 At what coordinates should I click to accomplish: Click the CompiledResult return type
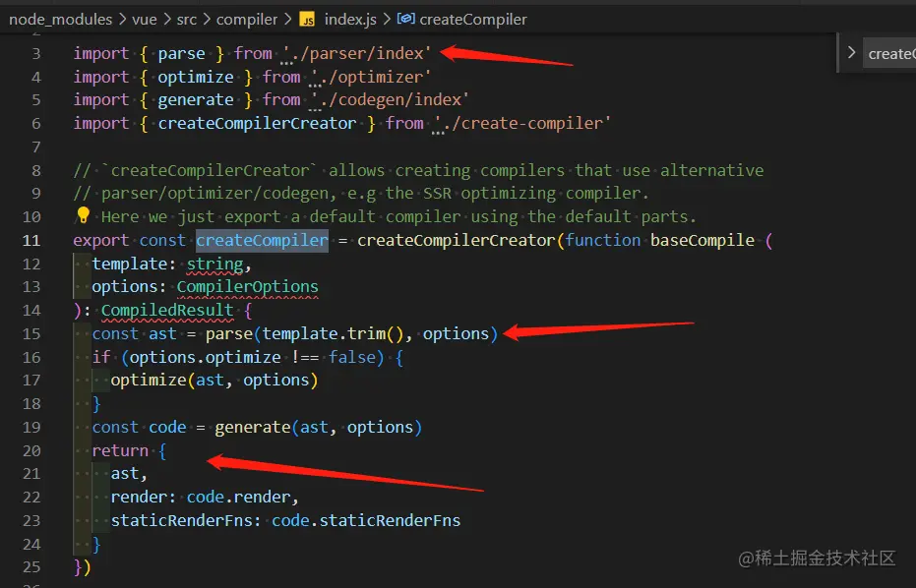(167, 310)
